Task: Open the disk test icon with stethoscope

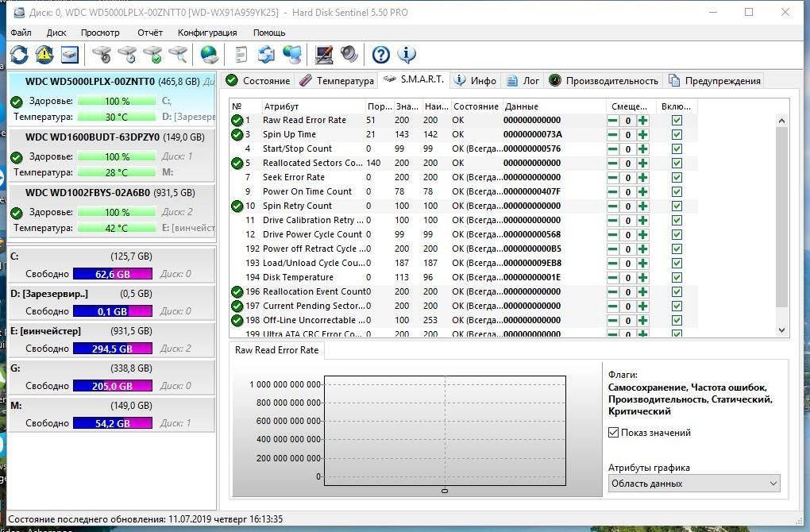Action: click(x=102, y=54)
